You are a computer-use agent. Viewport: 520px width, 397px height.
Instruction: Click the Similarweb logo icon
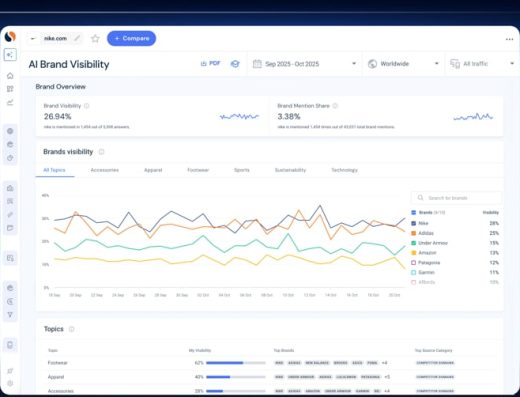[x=10, y=37]
